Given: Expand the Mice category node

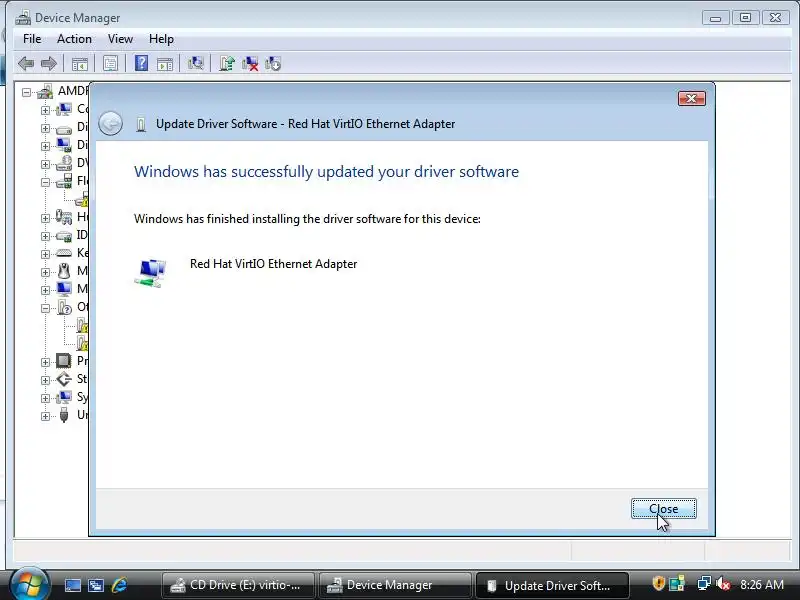Looking at the screenshot, I should tap(45, 272).
